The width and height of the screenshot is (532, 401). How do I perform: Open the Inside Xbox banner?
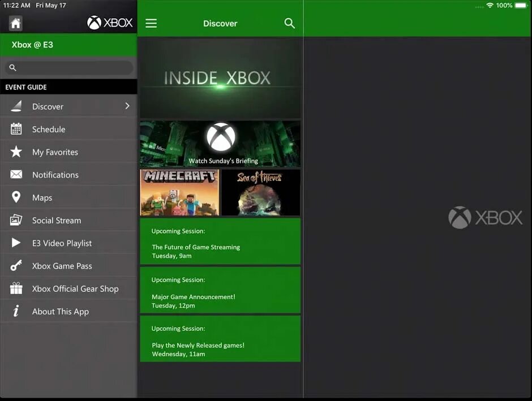tap(220, 78)
